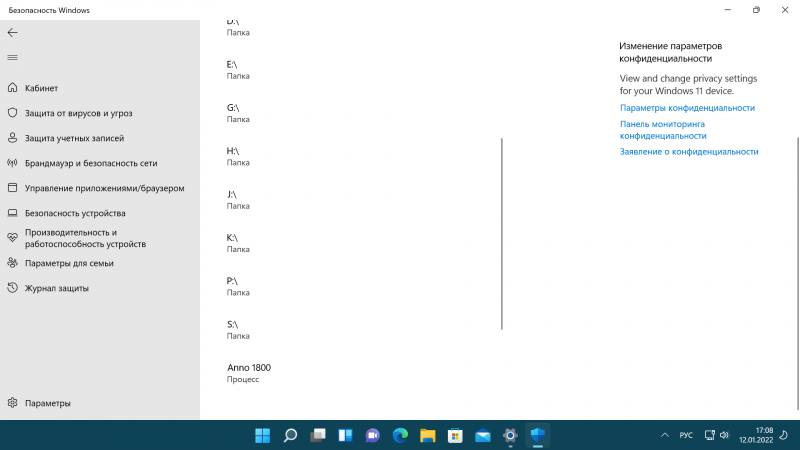Open Безопасность устройства section

75,213
